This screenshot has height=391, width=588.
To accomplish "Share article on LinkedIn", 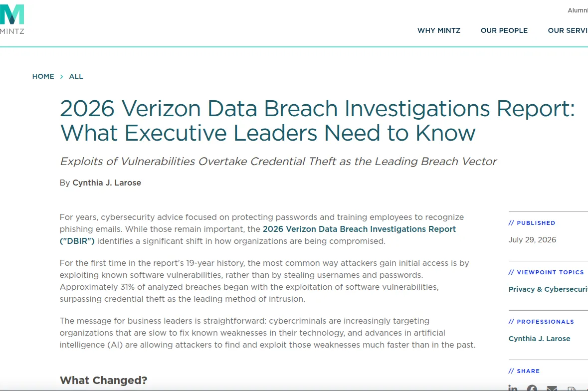I will tap(513, 388).
